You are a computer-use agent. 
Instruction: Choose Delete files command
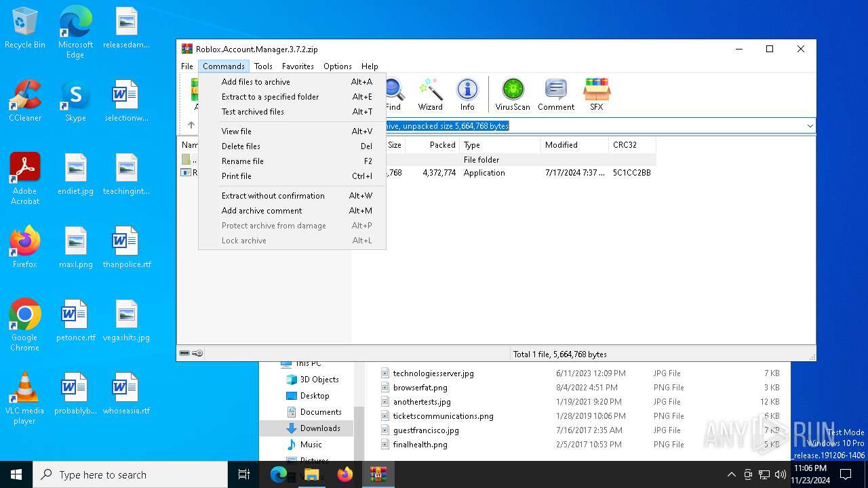point(292,146)
